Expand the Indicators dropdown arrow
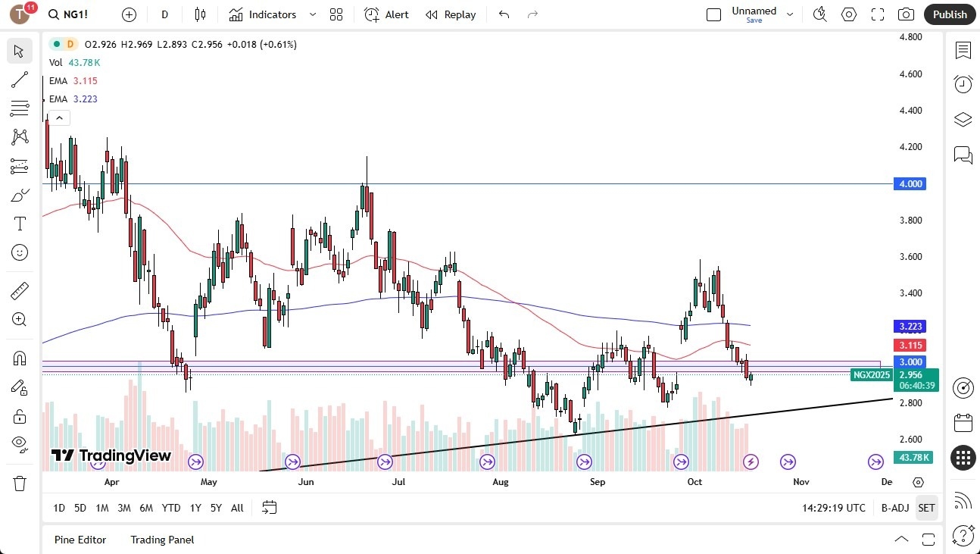The width and height of the screenshot is (980, 554). pyautogui.click(x=311, y=14)
